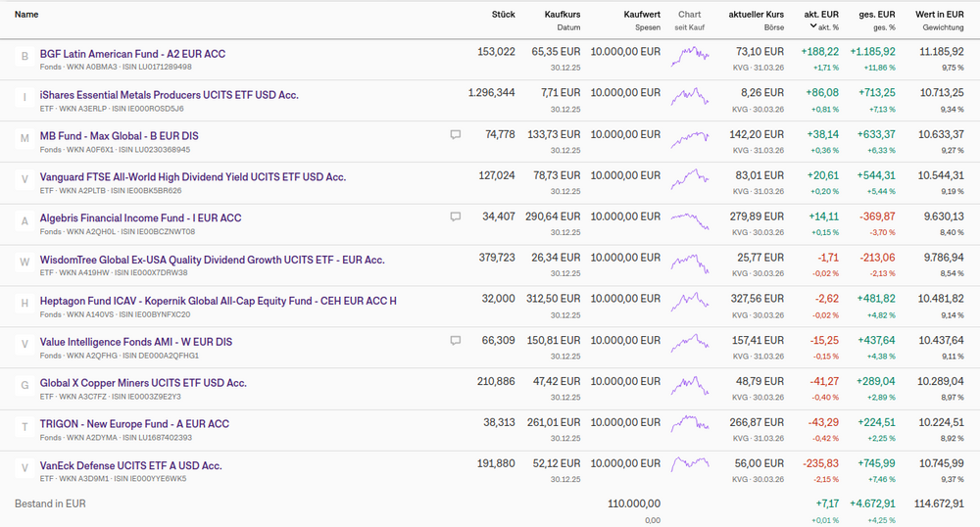
Task: Sort by Stück column header
Action: point(503,15)
